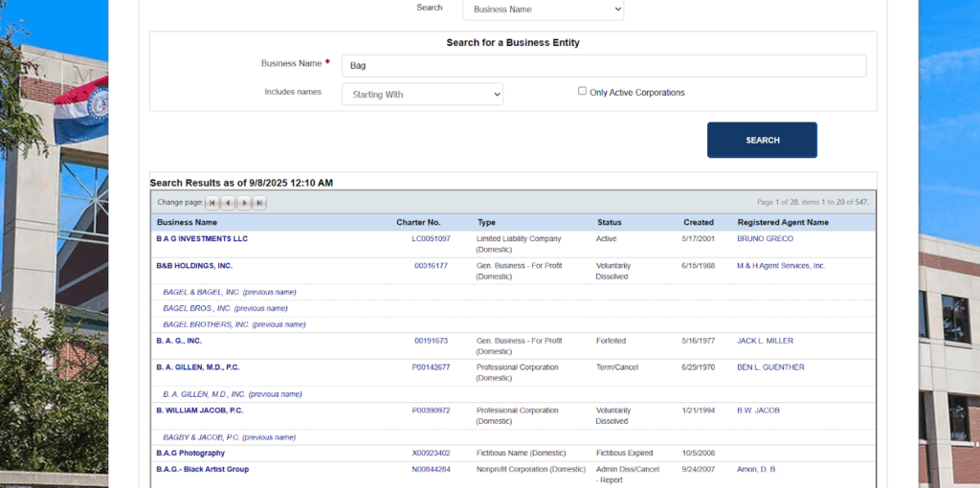Viewport: 980px width, 488px height.
Task: Open charter number LC0051097
Action: pos(431,239)
